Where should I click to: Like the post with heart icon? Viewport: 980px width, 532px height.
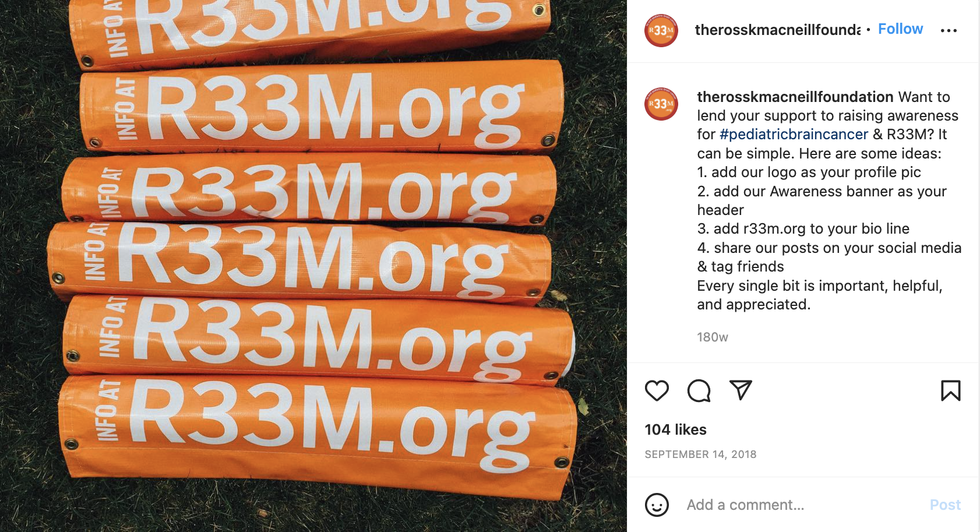tap(657, 390)
